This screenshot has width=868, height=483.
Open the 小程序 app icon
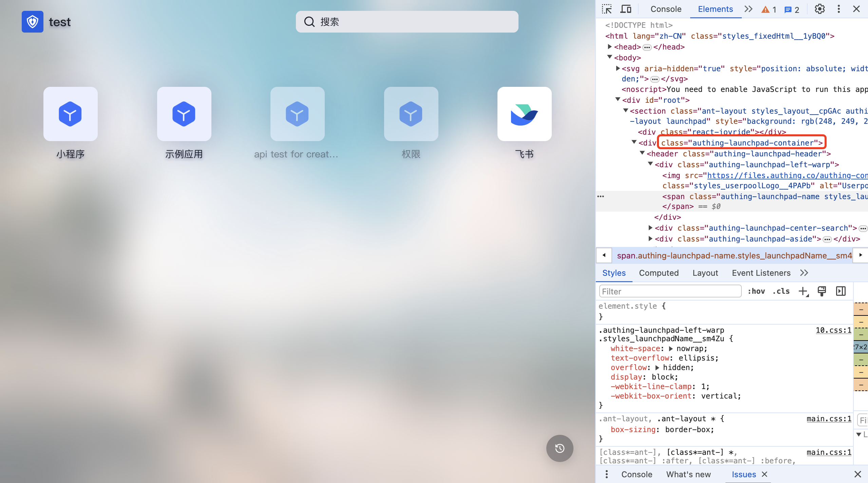(70, 114)
